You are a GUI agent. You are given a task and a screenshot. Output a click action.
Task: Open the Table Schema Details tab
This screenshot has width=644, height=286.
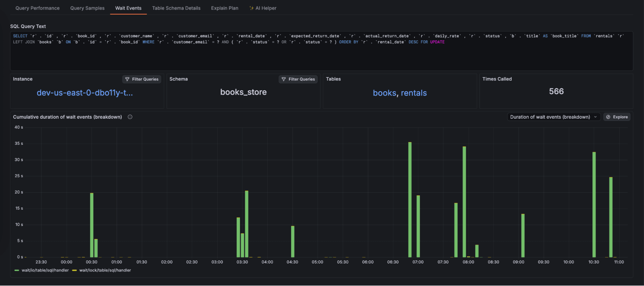pos(176,8)
